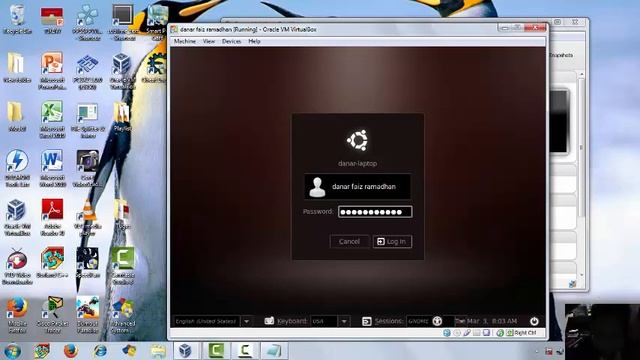Open the Keyboard layout USA dropdown arrow
The height and width of the screenshot is (360, 640).
tap(344, 321)
